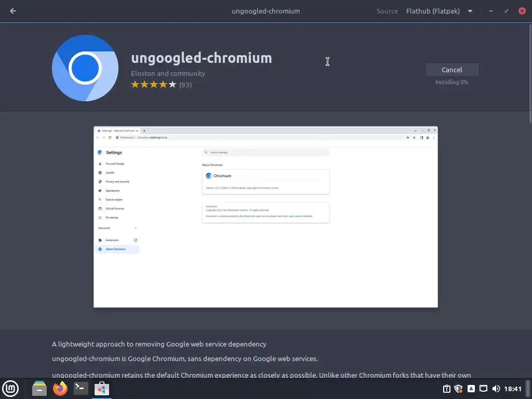Cancel the ungoogled-chromium installation

pyautogui.click(x=451, y=70)
